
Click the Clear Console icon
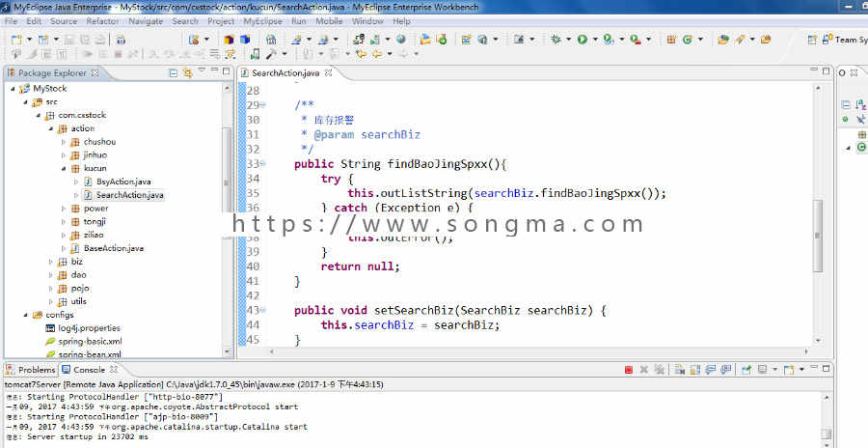(x=680, y=369)
